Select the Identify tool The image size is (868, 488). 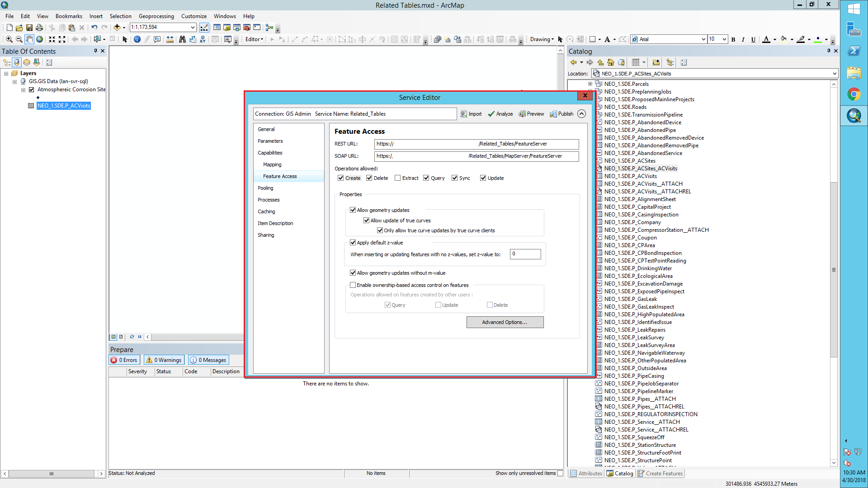click(x=137, y=39)
